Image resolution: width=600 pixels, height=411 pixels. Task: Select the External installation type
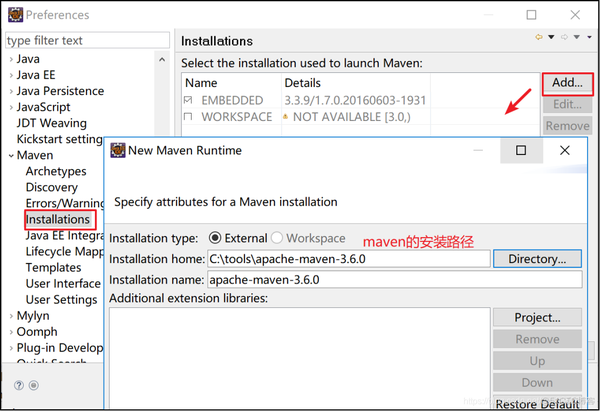pos(215,238)
